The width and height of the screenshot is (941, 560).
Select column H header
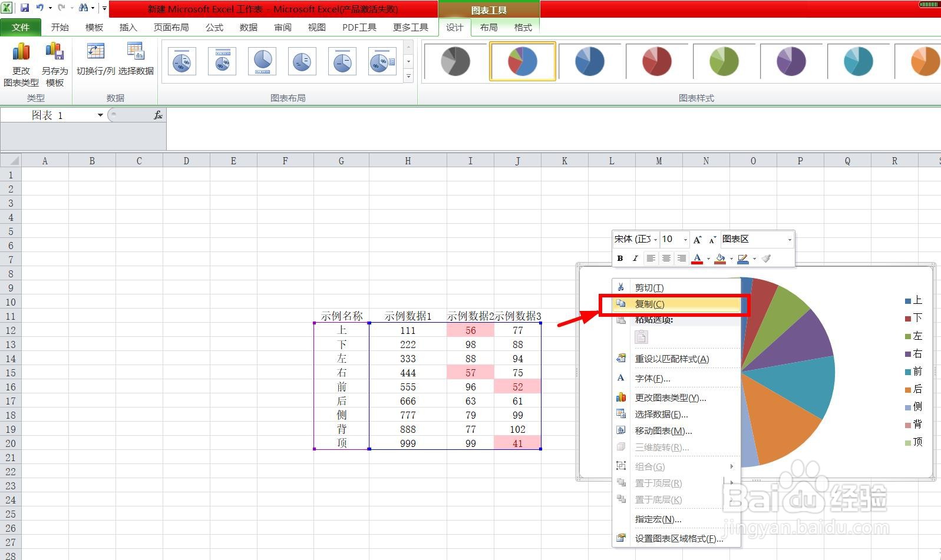(408, 160)
